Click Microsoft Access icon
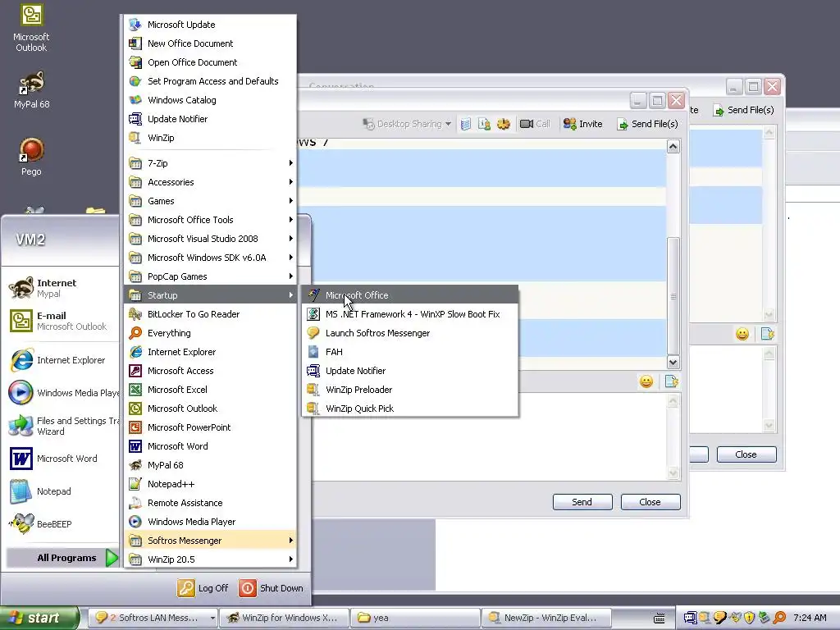This screenshot has width=840, height=630. click(135, 371)
